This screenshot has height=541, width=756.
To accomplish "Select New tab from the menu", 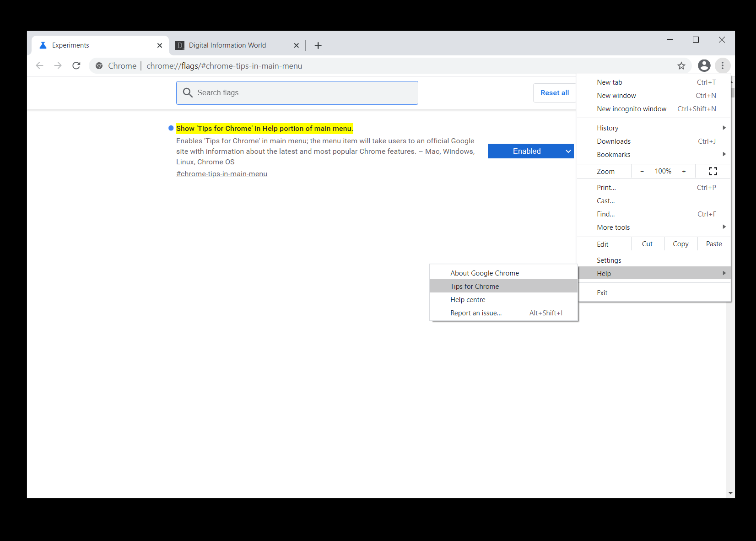I will pyautogui.click(x=653, y=82).
